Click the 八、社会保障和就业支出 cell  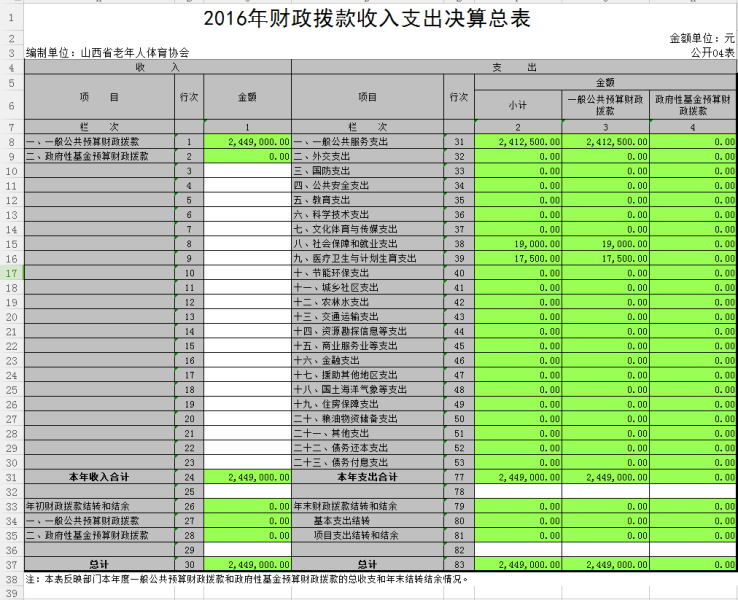click(x=346, y=243)
